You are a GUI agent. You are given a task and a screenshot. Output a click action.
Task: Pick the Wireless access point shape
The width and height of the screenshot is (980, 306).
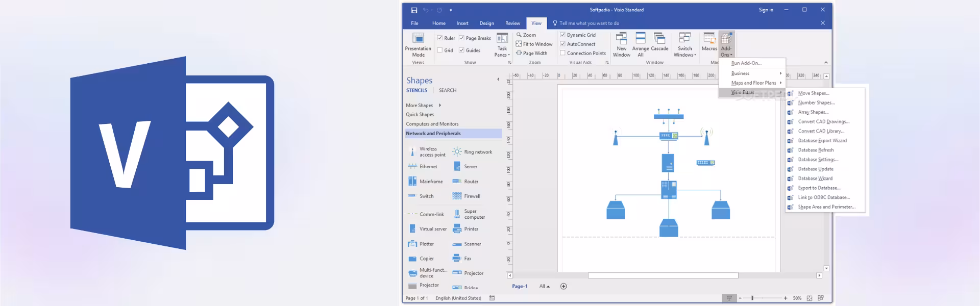point(427,152)
